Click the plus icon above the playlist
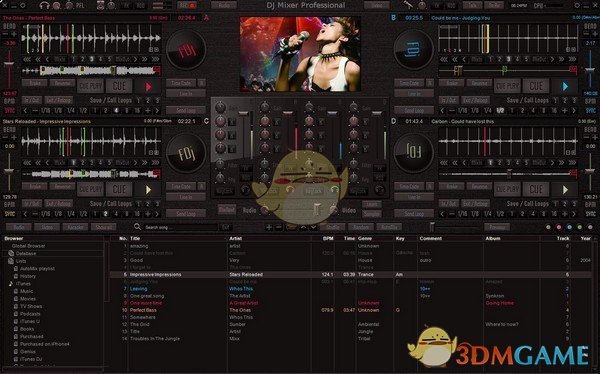 [x=269, y=227]
